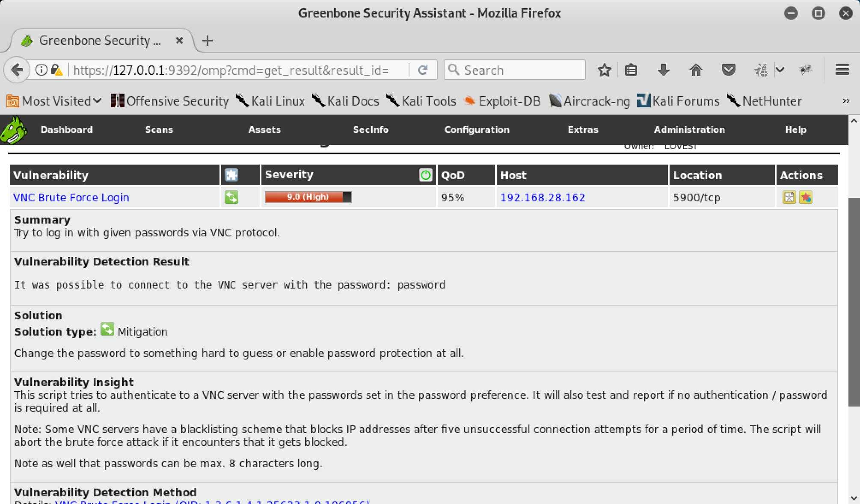This screenshot has height=504, width=860.
Task: Click the Greenbone dragon logo icon
Action: (15, 130)
